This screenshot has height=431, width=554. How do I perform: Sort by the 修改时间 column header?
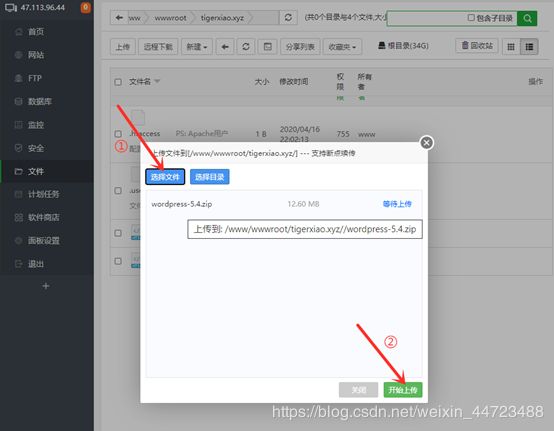point(294,82)
